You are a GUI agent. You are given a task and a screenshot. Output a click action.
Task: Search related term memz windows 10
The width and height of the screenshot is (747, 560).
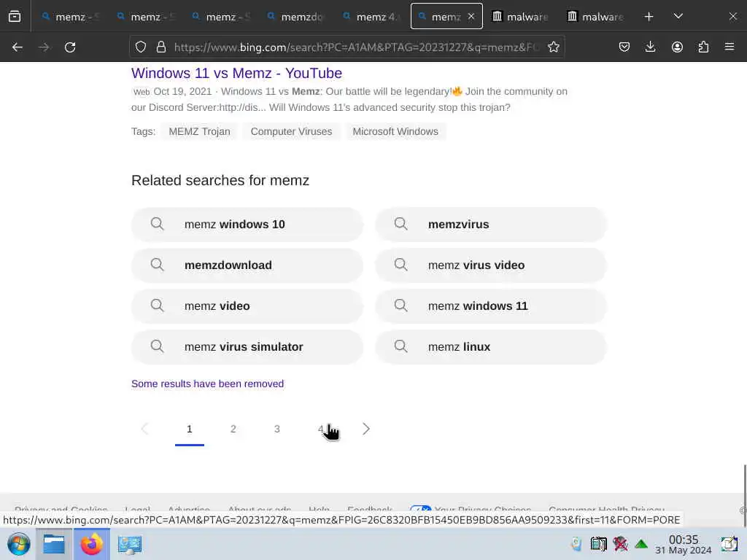tap(247, 225)
